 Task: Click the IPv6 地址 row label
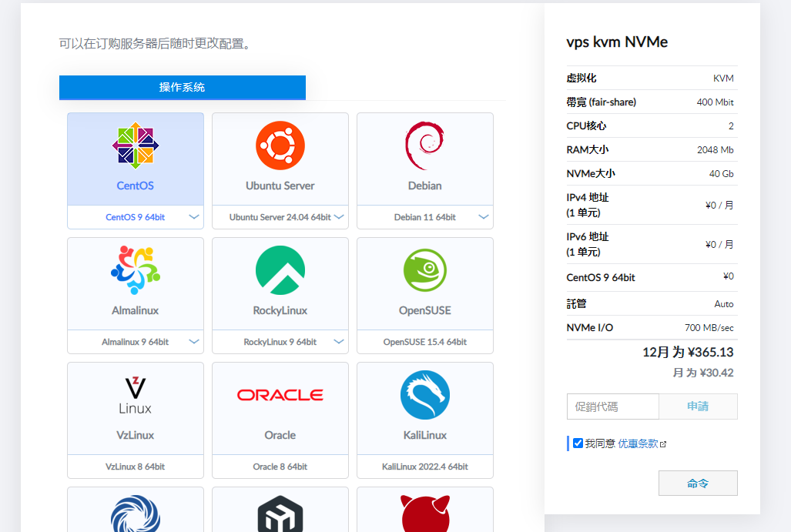point(588,244)
